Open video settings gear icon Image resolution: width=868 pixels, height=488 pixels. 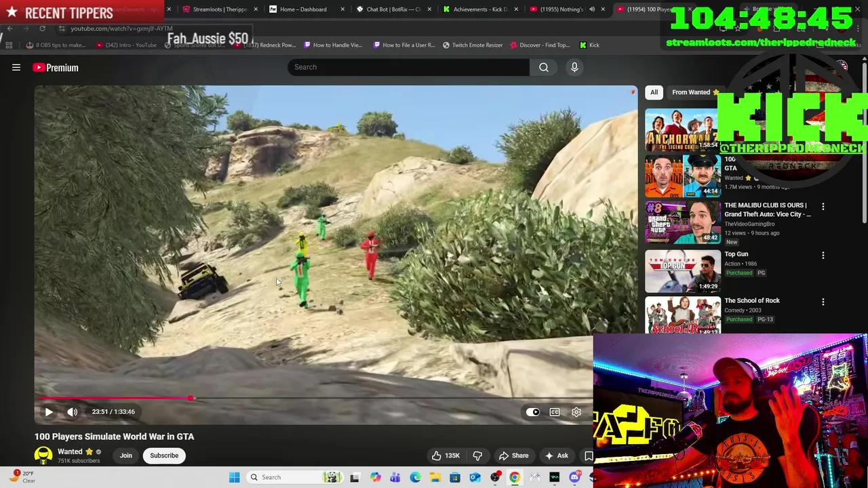(x=576, y=411)
